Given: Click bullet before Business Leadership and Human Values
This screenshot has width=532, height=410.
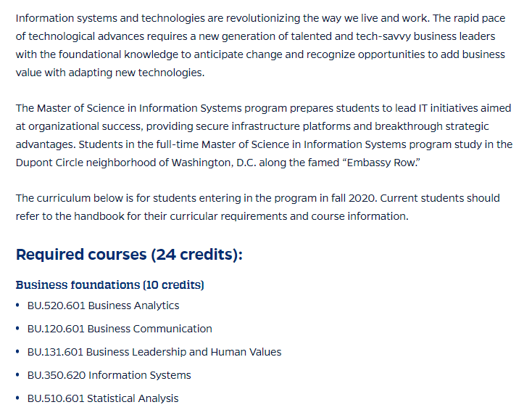Looking at the screenshot, I should click(17, 351).
